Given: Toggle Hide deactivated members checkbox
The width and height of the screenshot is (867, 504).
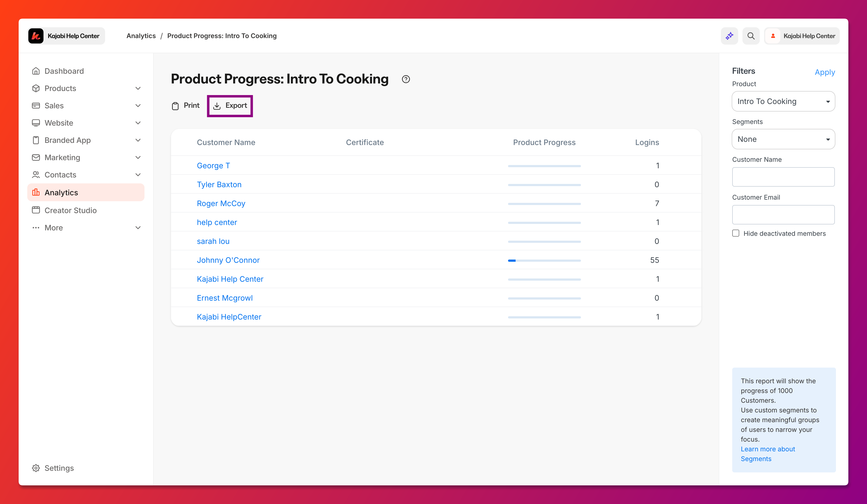Looking at the screenshot, I should [735, 233].
